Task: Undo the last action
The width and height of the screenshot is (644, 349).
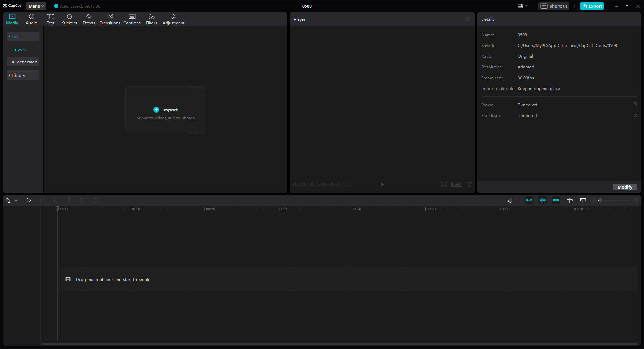Action: point(29,200)
